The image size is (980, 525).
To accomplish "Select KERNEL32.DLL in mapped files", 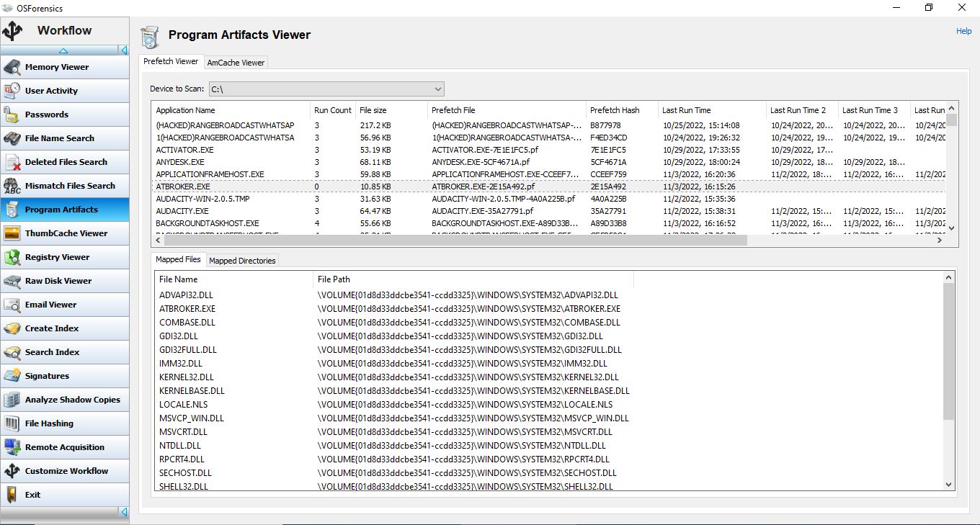I will pos(187,377).
